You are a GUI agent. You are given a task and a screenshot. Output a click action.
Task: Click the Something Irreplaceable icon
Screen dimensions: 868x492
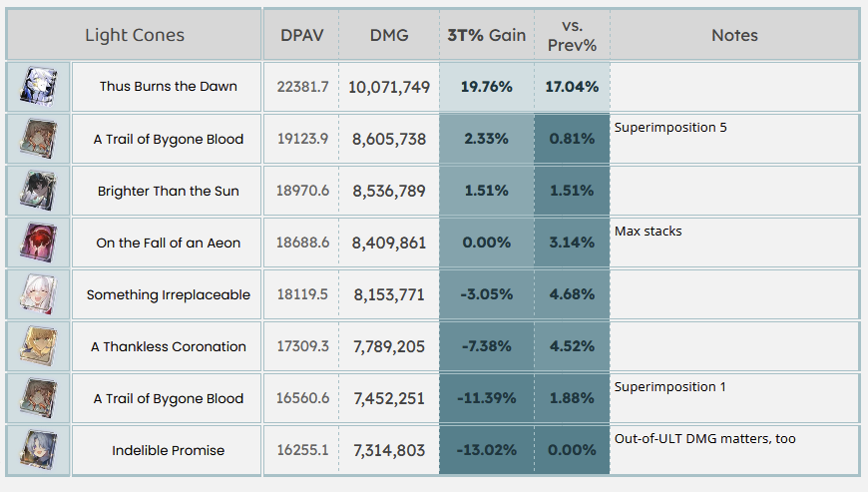38,294
